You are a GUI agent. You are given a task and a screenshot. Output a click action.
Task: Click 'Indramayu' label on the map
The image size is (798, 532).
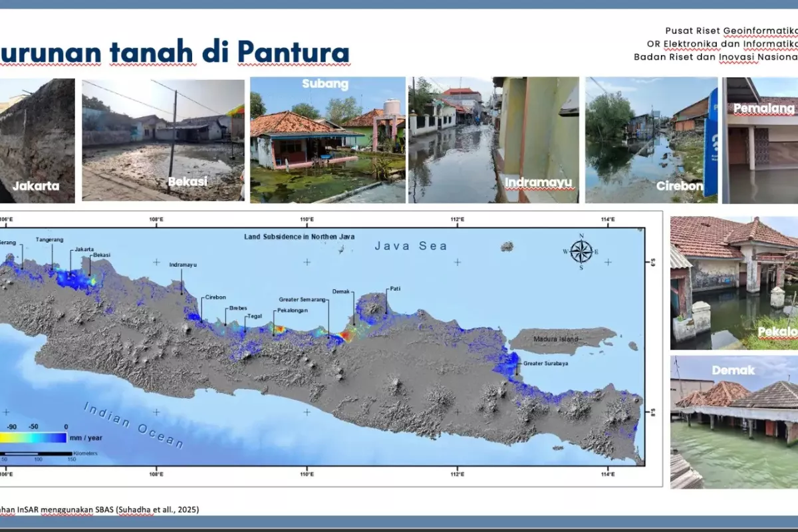(183, 265)
